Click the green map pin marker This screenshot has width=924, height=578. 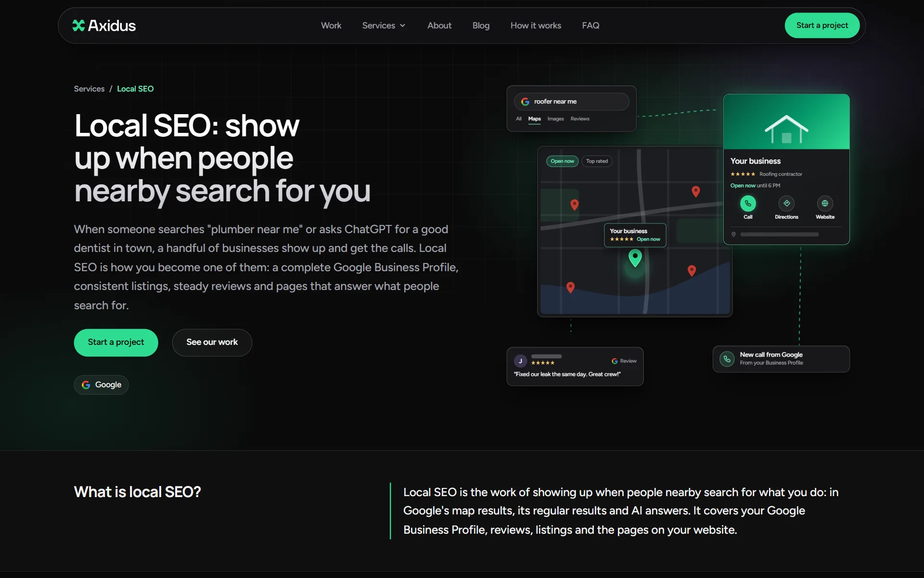[x=635, y=258]
